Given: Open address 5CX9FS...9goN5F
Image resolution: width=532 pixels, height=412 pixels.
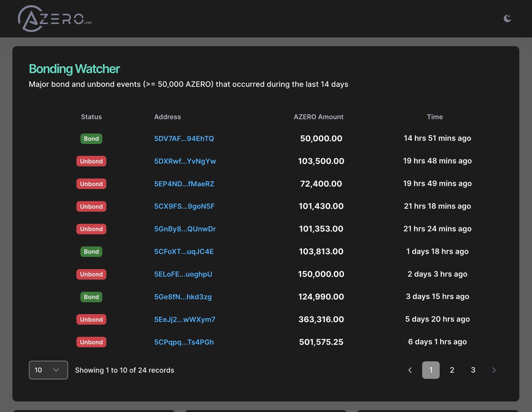Looking at the screenshot, I should point(184,206).
